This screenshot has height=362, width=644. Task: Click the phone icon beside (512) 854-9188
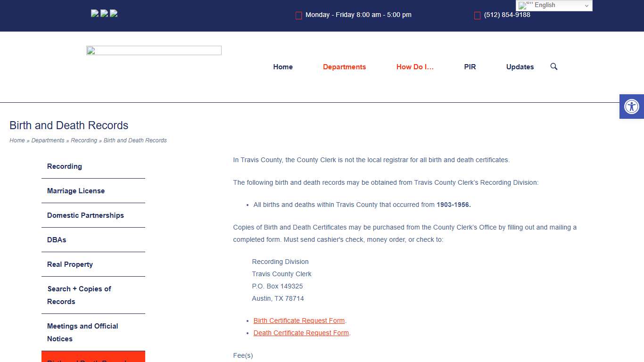click(x=477, y=16)
